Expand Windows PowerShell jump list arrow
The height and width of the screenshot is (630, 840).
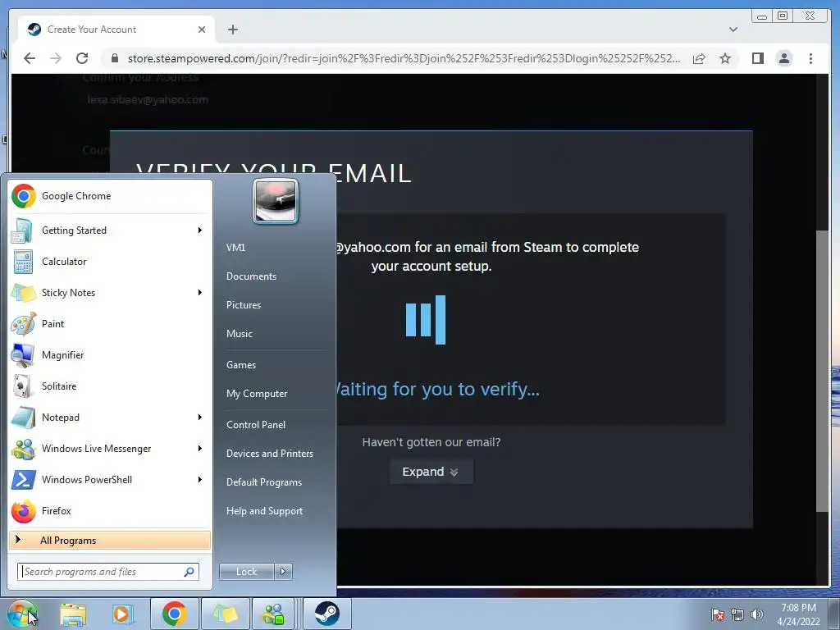[x=200, y=479]
